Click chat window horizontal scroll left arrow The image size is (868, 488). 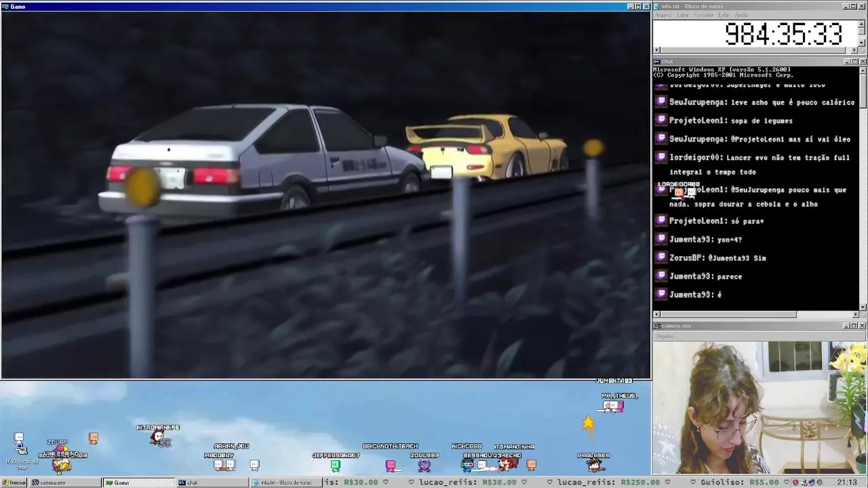[x=656, y=314]
